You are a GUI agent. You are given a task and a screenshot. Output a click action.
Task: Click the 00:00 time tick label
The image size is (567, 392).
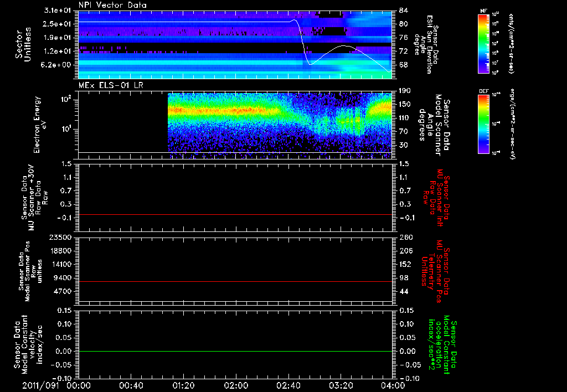[x=79, y=385]
